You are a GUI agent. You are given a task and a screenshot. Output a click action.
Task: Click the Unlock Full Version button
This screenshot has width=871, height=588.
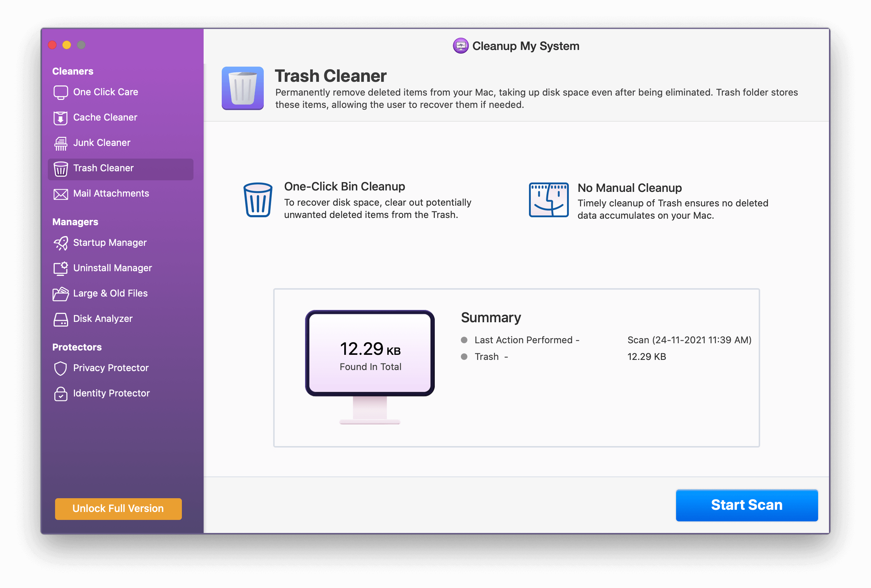click(118, 509)
